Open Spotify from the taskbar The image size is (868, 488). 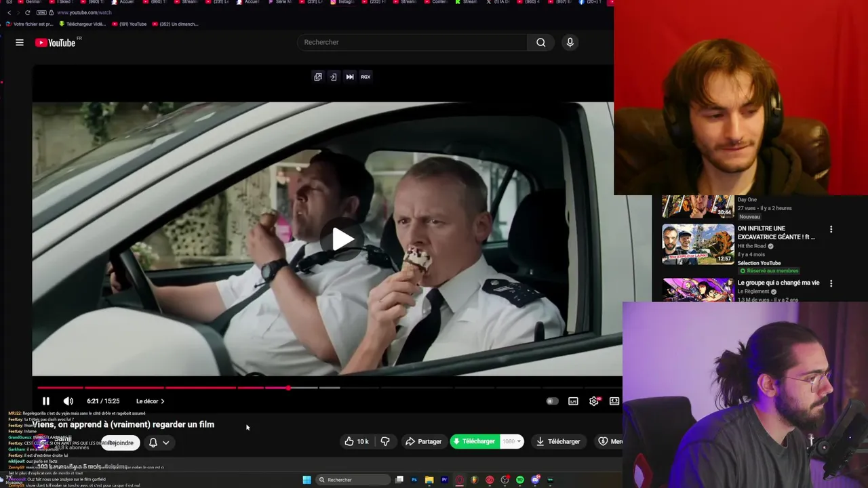point(520,480)
